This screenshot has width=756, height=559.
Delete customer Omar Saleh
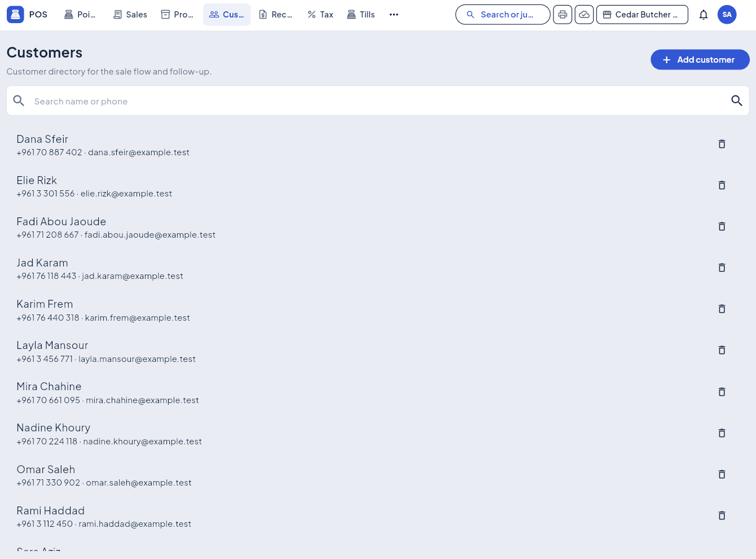tap(722, 474)
